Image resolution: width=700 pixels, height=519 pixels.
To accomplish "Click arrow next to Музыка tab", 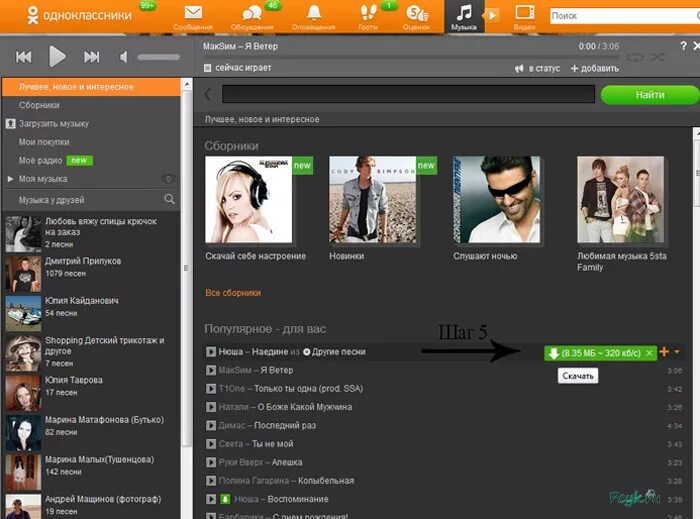I will (492, 16).
